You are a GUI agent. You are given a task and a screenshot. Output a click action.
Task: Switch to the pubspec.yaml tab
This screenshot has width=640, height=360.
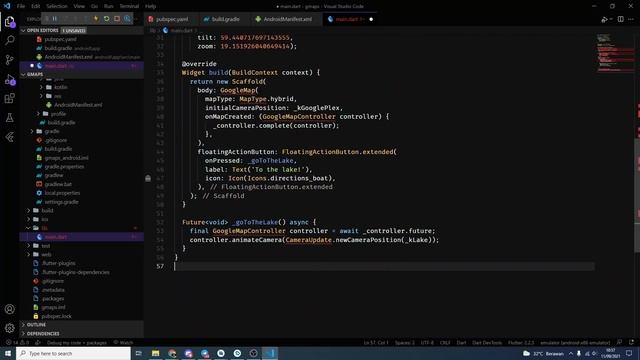click(171, 19)
